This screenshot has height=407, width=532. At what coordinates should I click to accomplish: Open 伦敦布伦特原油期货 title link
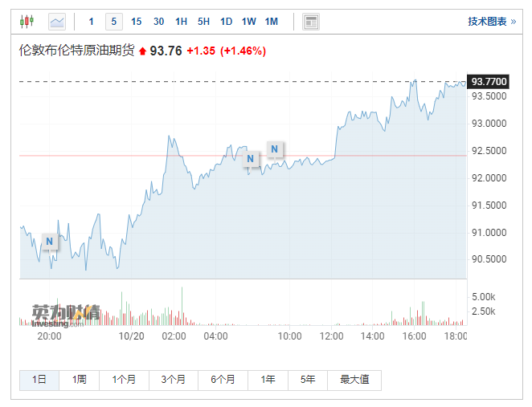pyautogui.click(x=77, y=51)
